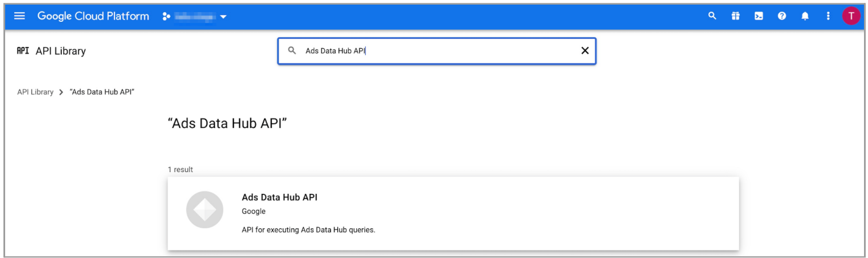Click magnifier icon inside search box
Screen dimensions: 868x258
click(292, 50)
